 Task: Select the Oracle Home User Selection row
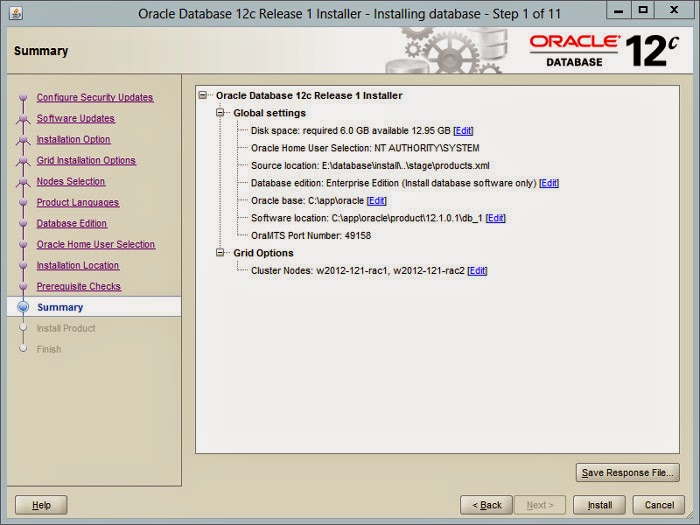(x=365, y=148)
